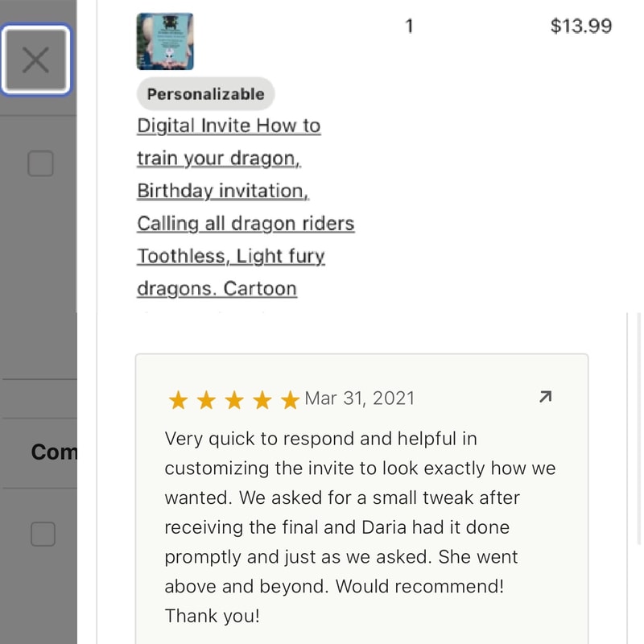Tick the upper checkbox in the left column
Screen dimensions: 644x644
coord(40,164)
